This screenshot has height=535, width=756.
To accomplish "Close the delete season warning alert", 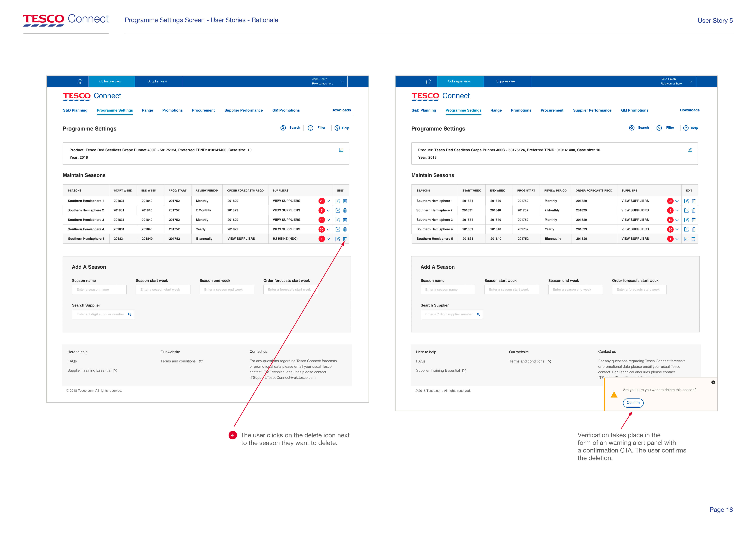I will (x=713, y=382).
